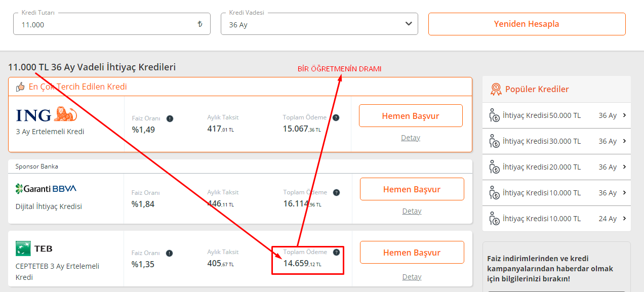Click the Faiz Oranı info icon in the TEB row

coord(169,253)
